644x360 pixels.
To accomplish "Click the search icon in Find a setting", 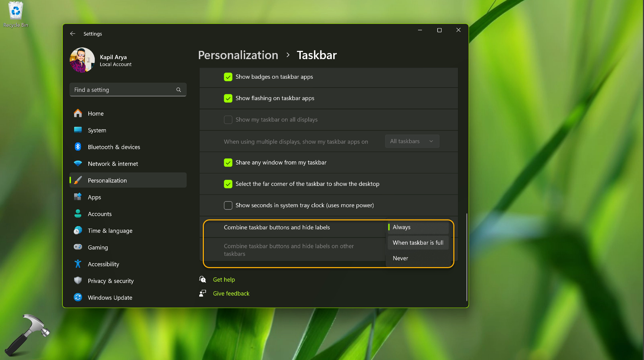I will click(x=178, y=89).
